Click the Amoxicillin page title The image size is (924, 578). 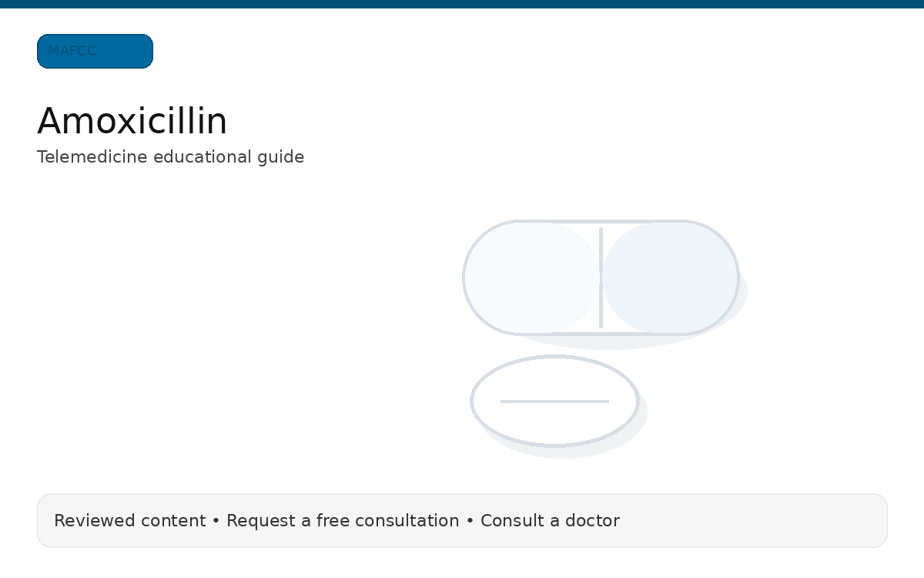[132, 121]
